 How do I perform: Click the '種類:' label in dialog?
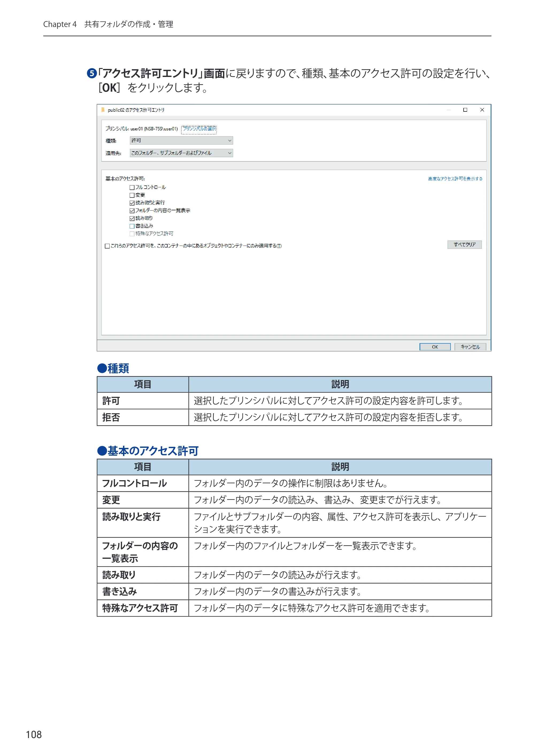111,141
